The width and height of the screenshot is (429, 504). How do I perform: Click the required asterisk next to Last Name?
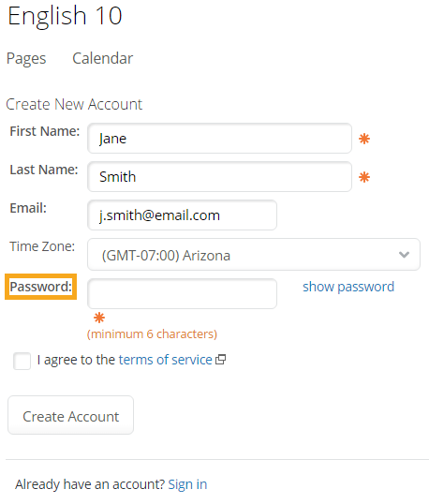(364, 177)
